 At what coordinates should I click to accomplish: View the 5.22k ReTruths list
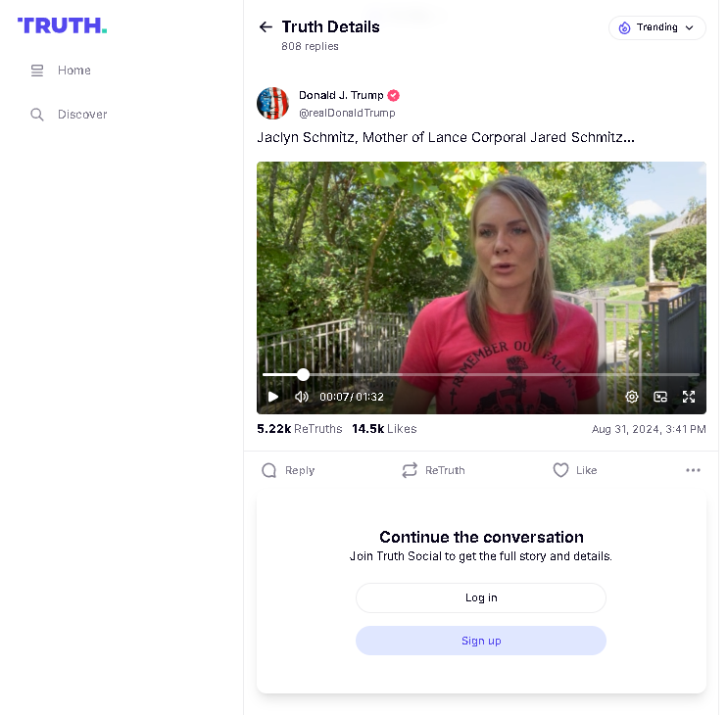pos(300,429)
